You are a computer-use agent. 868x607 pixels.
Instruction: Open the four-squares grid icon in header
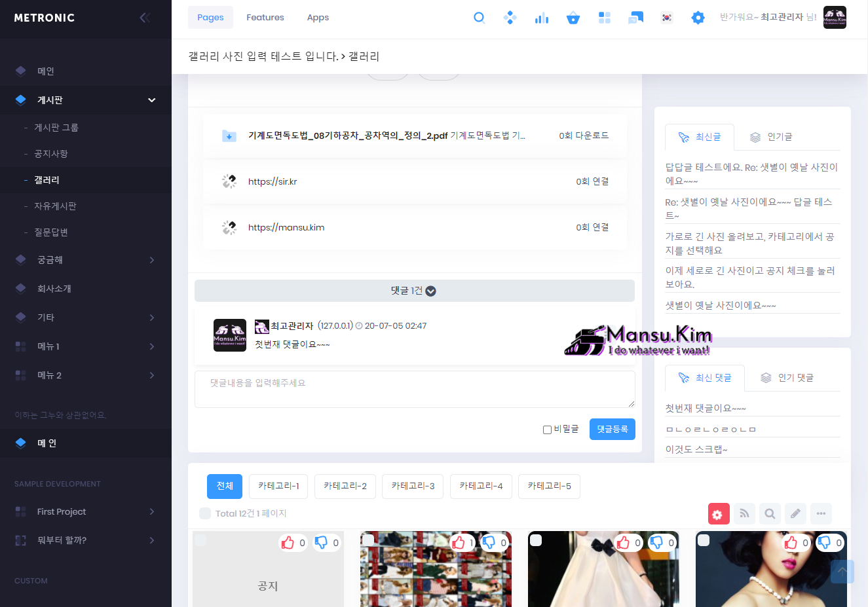click(605, 18)
